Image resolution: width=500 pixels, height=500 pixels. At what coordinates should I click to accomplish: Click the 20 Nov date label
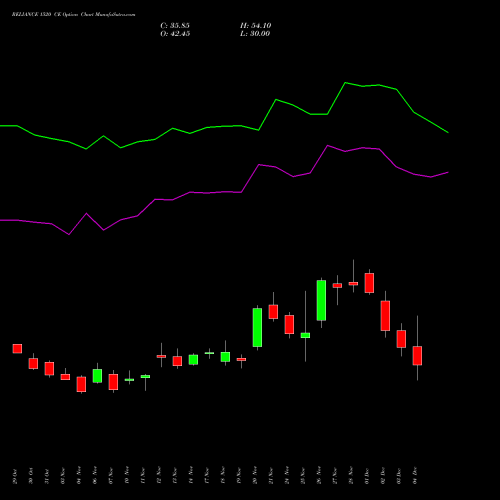click(255, 475)
